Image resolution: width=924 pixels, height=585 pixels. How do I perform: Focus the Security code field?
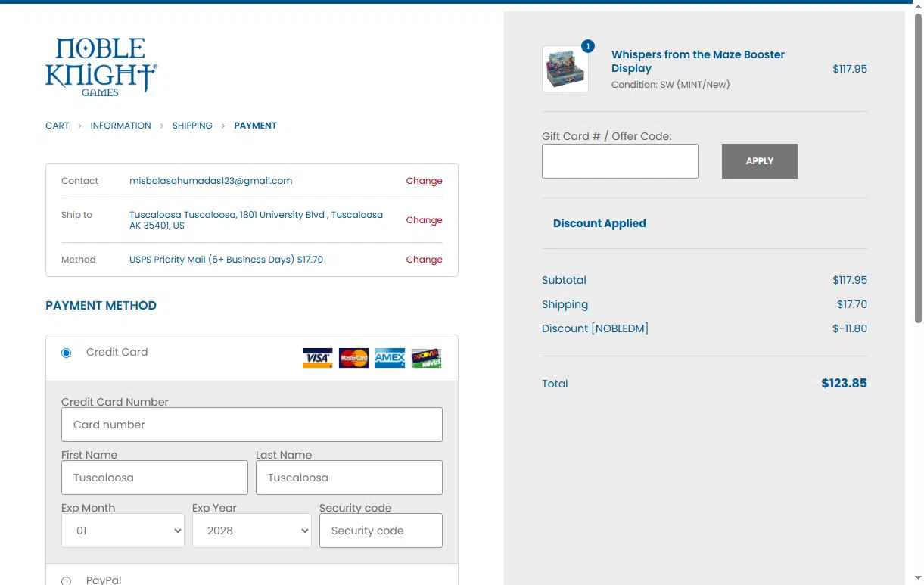pyautogui.click(x=381, y=531)
